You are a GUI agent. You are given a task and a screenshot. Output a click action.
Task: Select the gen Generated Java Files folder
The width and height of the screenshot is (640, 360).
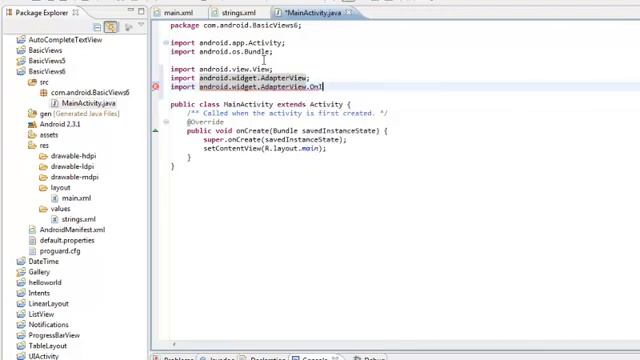pyautogui.click(x=79, y=114)
